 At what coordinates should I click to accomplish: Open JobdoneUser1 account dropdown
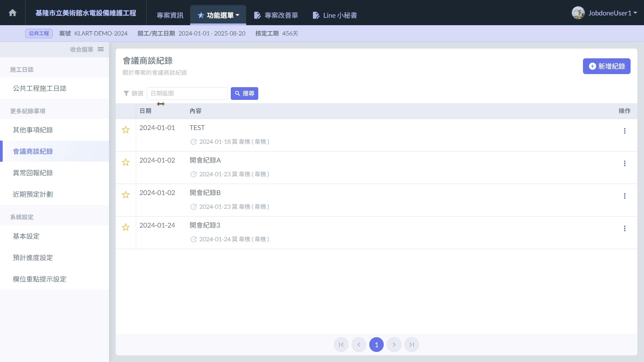(x=604, y=13)
